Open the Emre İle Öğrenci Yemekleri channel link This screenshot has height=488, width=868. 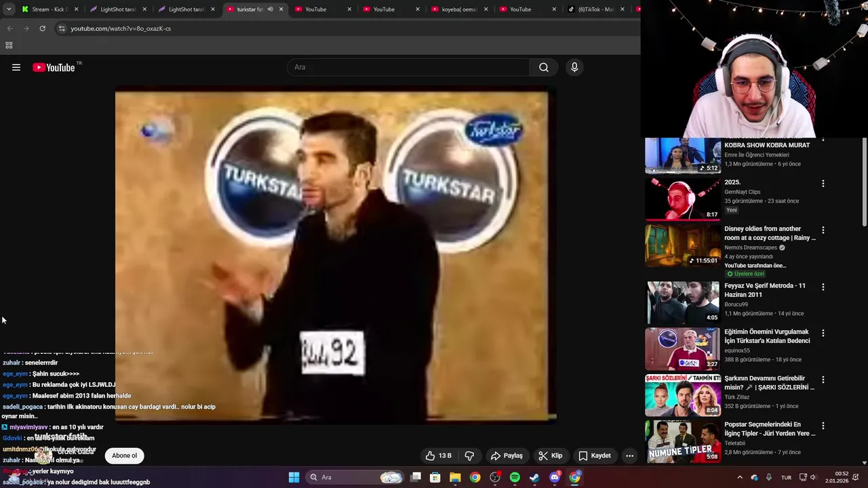click(757, 155)
